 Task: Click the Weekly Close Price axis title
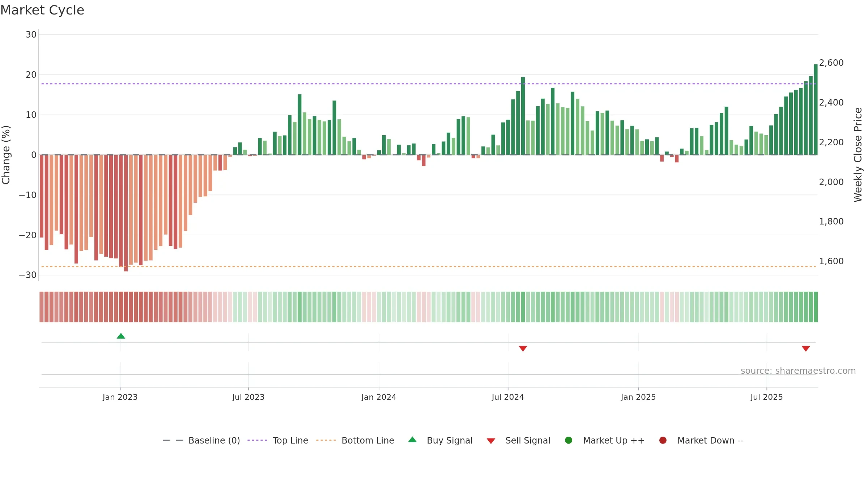(x=858, y=155)
